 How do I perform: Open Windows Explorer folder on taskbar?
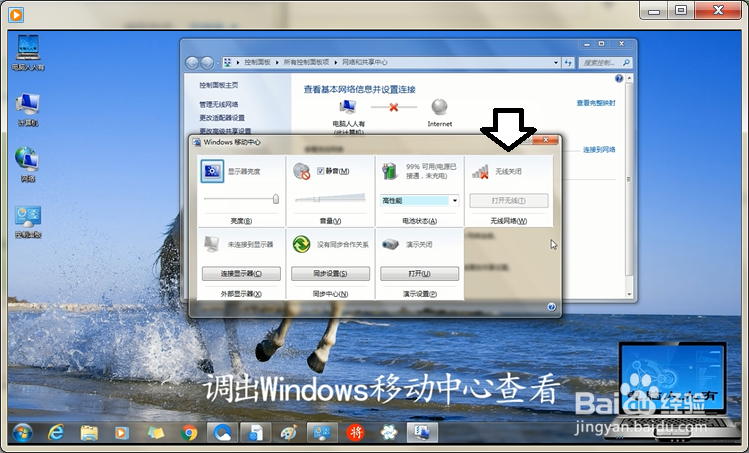(x=89, y=433)
